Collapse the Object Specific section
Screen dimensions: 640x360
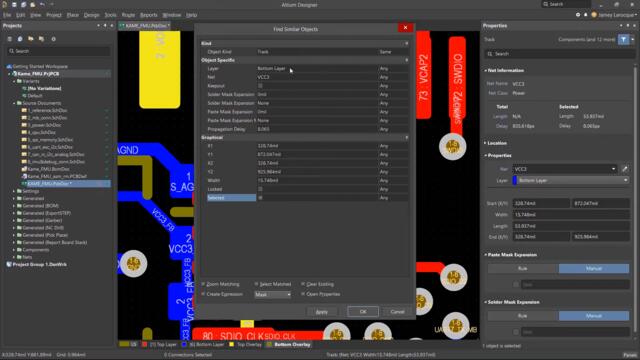click(407, 60)
